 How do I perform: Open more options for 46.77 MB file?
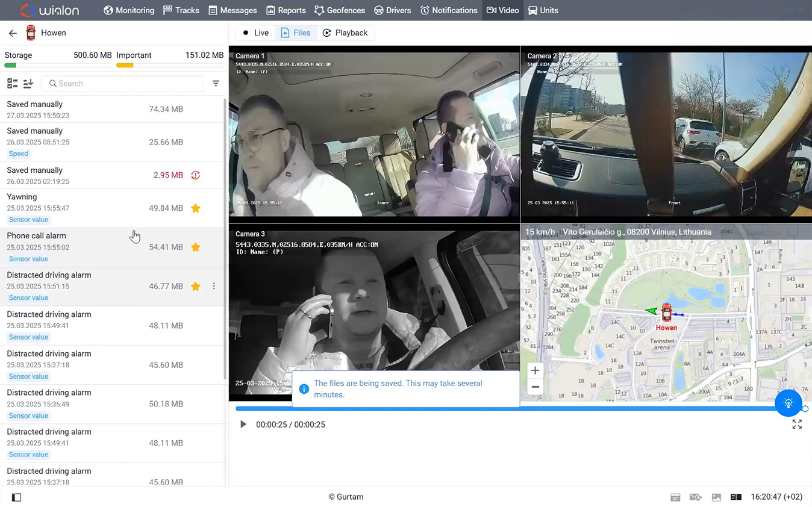tap(214, 287)
